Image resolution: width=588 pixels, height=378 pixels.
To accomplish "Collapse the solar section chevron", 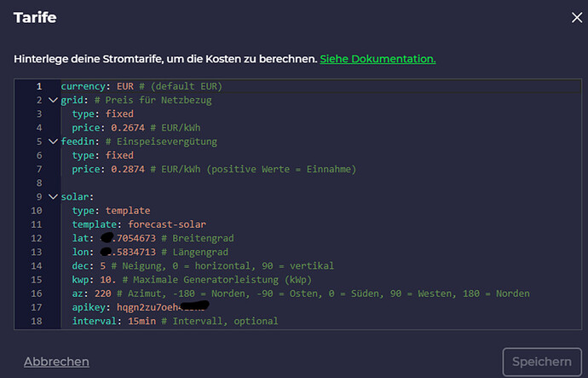I will click(x=53, y=197).
